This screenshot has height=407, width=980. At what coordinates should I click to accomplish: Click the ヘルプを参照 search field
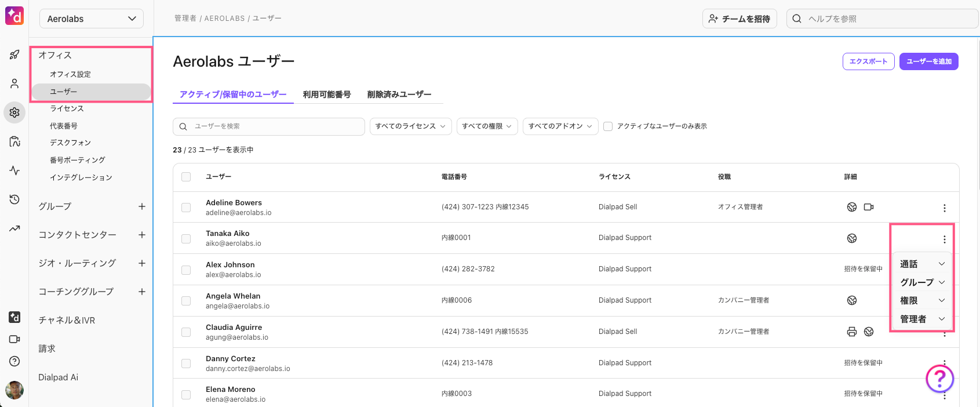pyautogui.click(x=882, y=19)
